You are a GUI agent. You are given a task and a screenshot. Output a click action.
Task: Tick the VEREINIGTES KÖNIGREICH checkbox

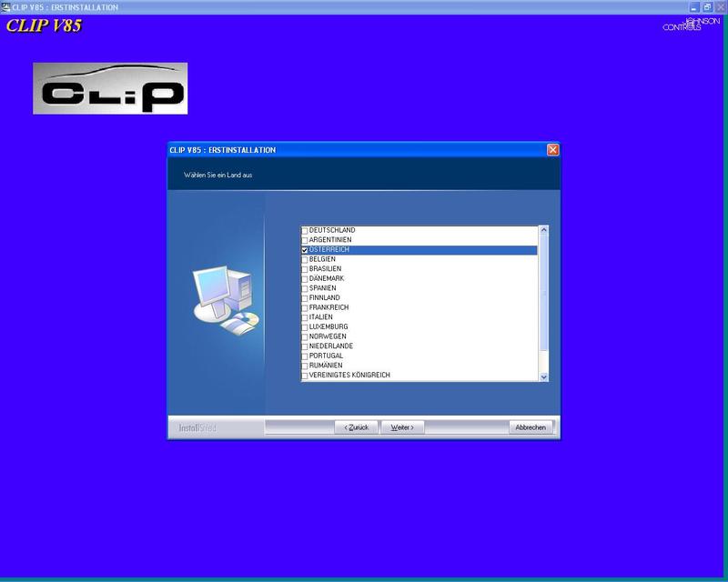tap(305, 376)
